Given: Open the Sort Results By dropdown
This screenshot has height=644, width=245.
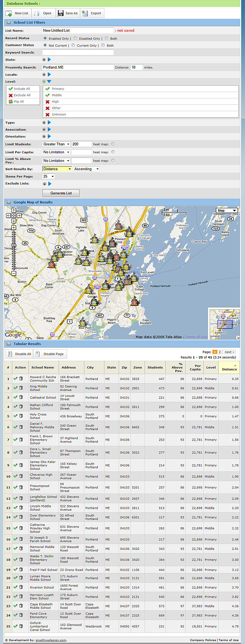Looking at the screenshot, I should point(57,169).
